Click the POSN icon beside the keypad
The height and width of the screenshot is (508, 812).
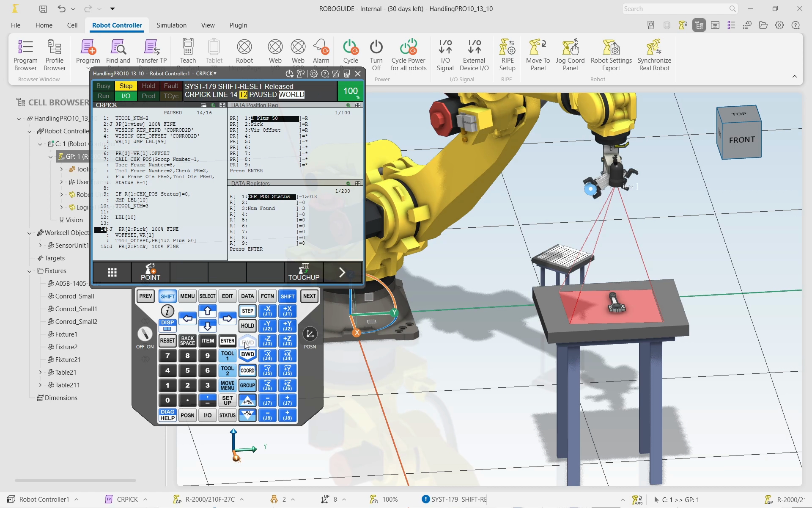310,334
